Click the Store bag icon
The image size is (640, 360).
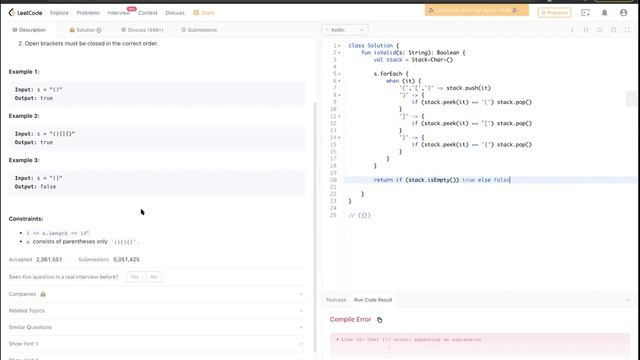[196, 13]
